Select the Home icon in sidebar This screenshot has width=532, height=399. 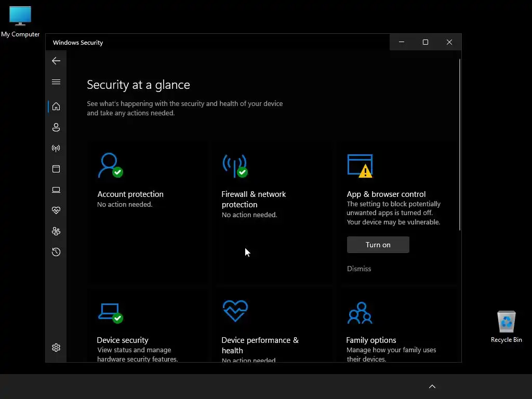coord(56,107)
